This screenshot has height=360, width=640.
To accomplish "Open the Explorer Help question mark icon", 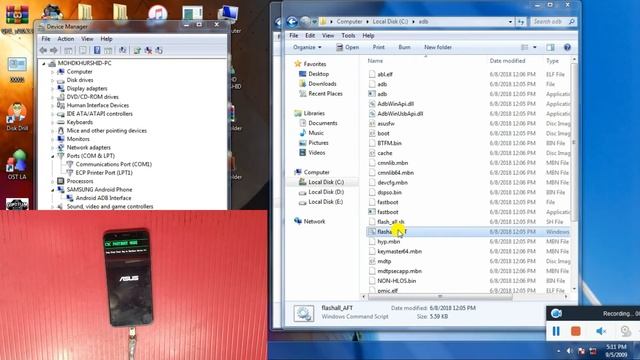I will [567, 47].
